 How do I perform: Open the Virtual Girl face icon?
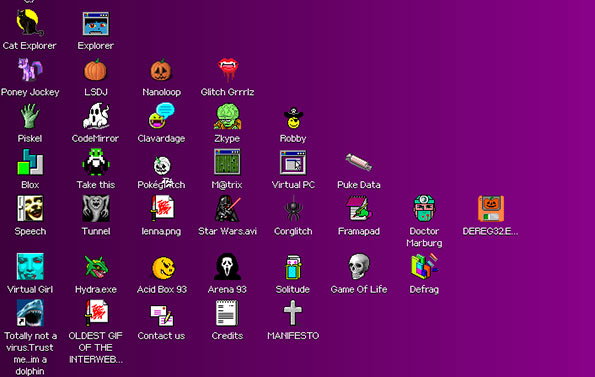pos(30,267)
